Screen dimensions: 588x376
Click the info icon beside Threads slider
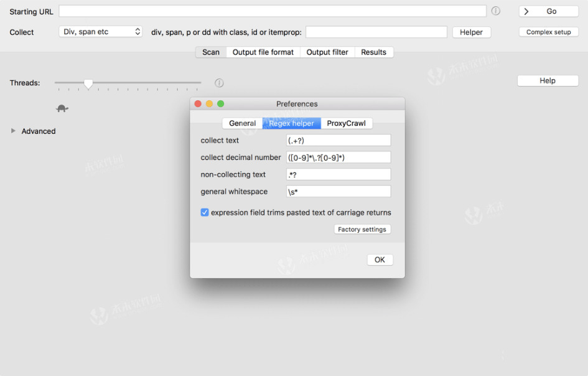pyautogui.click(x=219, y=83)
